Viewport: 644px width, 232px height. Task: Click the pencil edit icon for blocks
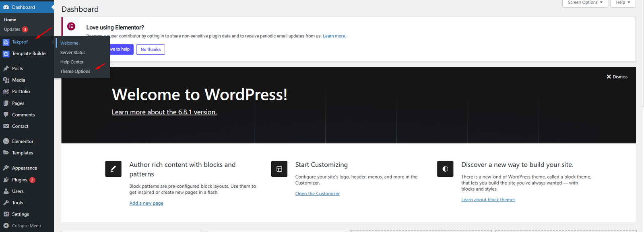113,169
